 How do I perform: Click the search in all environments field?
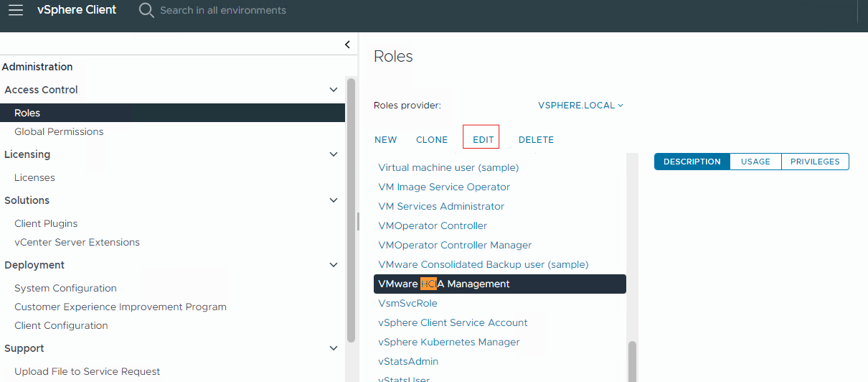[x=222, y=10]
